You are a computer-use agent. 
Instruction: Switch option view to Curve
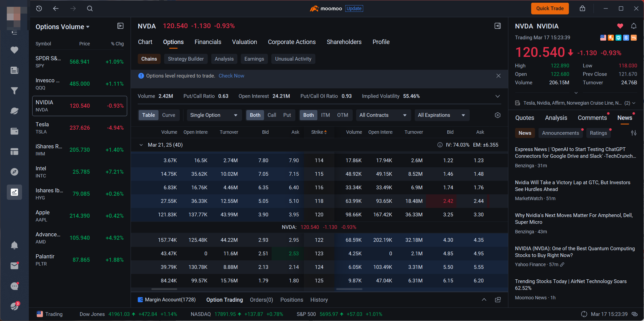point(169,115)
